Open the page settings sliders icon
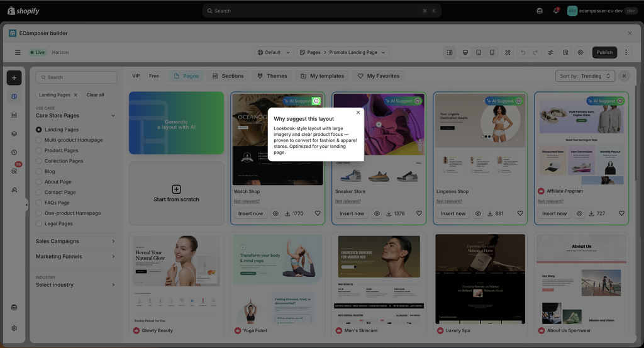The height and width of the screenshot is (348, 644). [x=550, y=52]
